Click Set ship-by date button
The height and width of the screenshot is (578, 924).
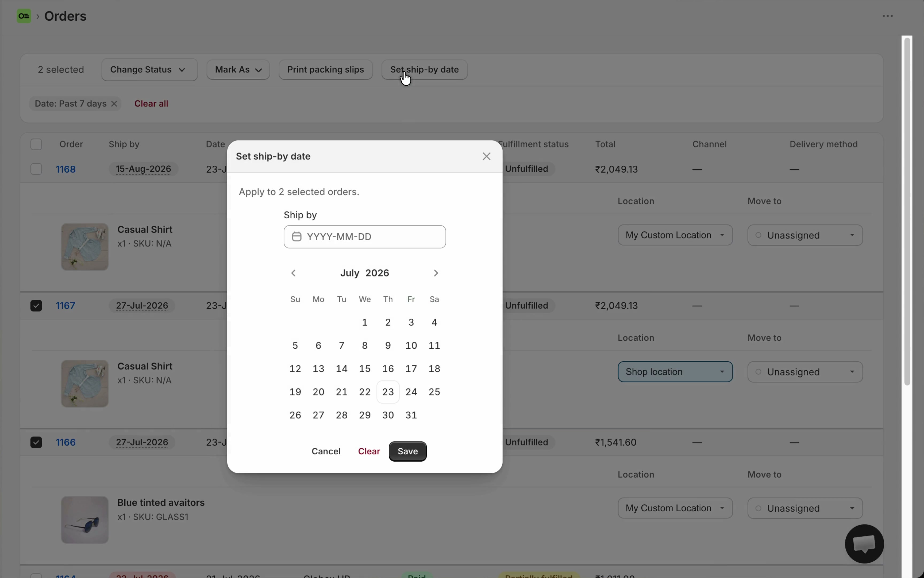[x=425, y=70]
